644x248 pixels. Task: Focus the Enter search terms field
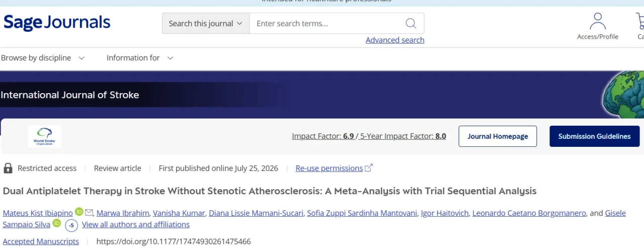(327, 24)
